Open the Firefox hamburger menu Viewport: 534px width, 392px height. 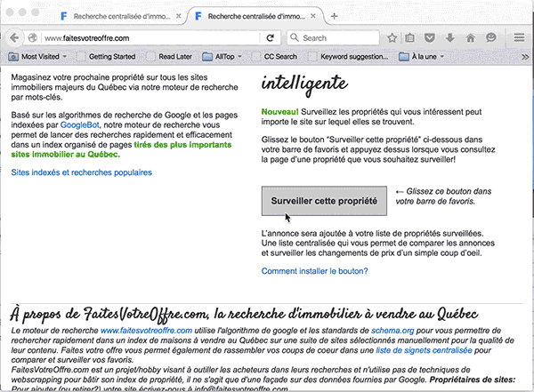click(x=519, y=38)
